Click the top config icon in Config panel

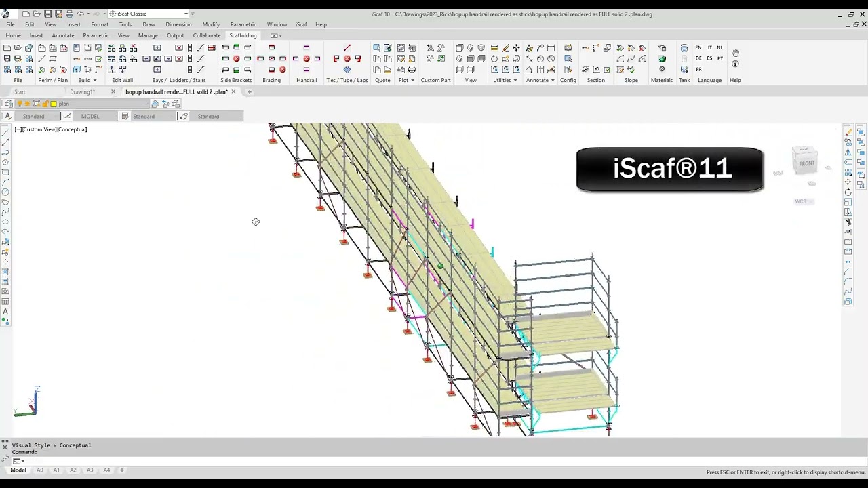click(568, 47)
